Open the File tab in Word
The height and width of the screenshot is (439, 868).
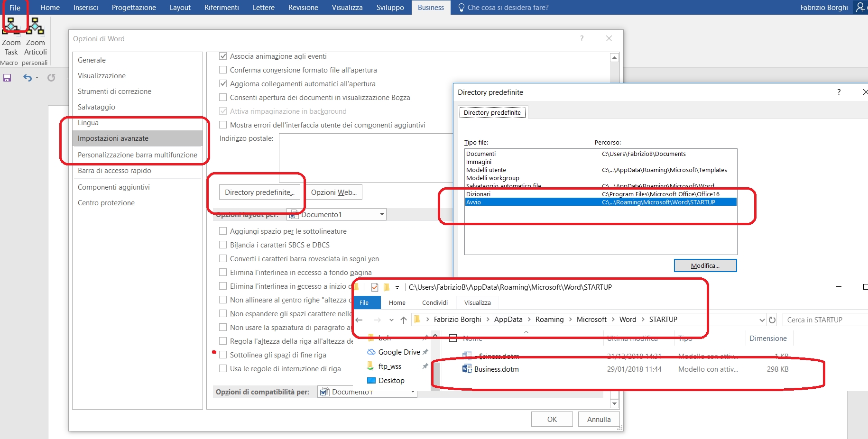pos(15,8)
